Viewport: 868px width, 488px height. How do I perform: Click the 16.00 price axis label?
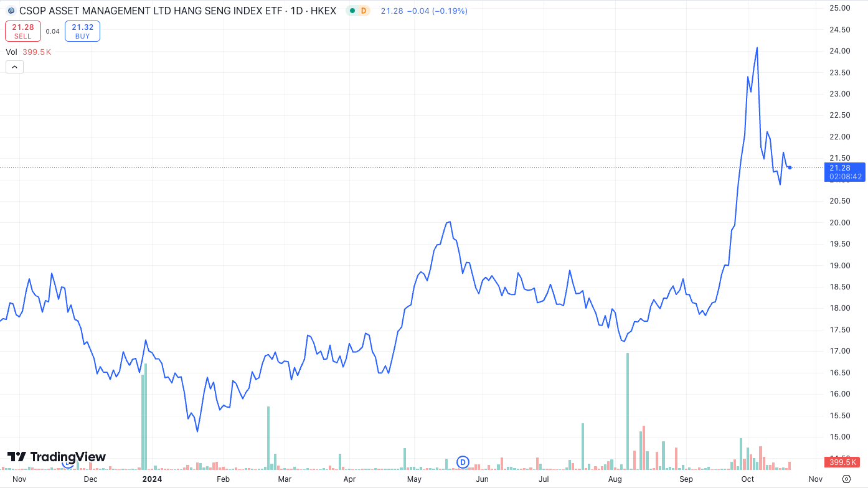pos(840,394)
